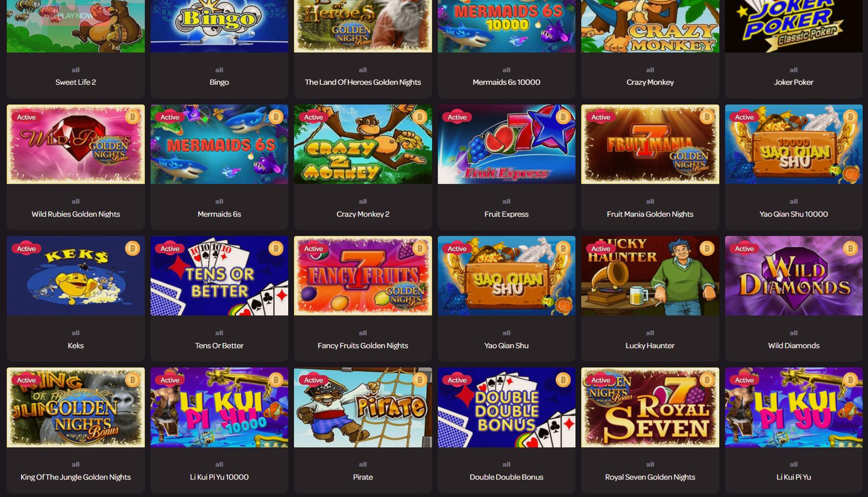Open Fruit Mania Golden Nights thumbnail
Viewport: 868px width, 497px height.
pos(650,144)
